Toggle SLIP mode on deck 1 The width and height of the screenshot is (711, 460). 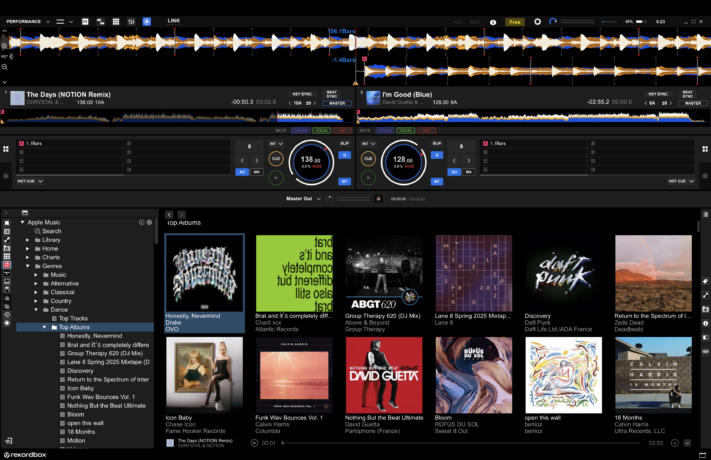coord(345,143)
